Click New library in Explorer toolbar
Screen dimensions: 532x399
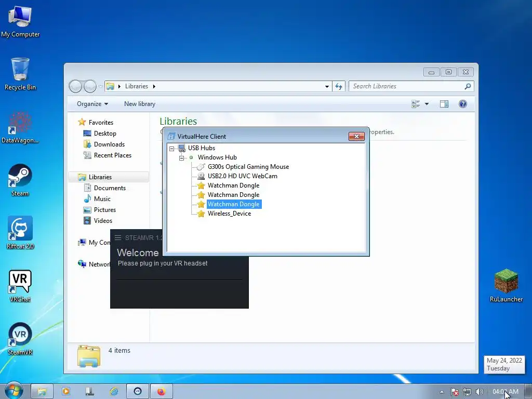click(139, 104)
